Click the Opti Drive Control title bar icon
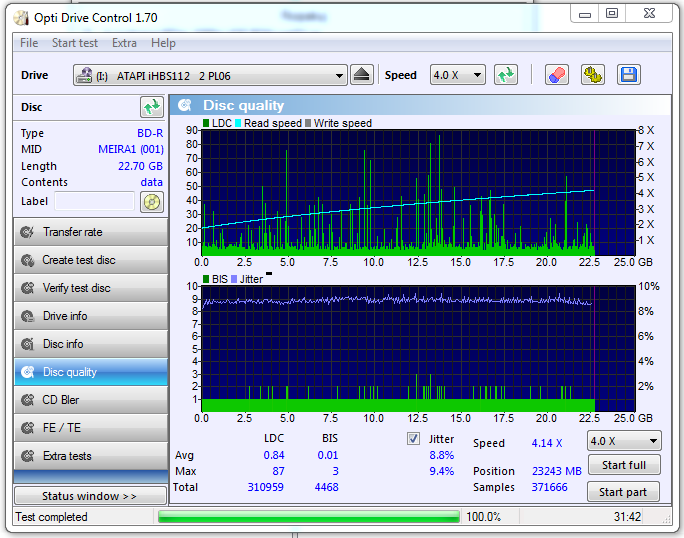This screenshot has height=538, width=684. tap(21, 18)
